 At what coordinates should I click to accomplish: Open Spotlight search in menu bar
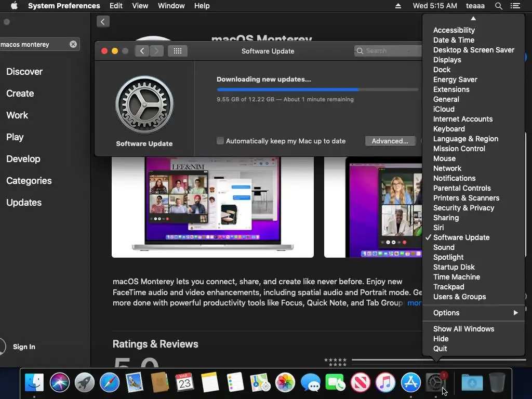click(498, 6)
